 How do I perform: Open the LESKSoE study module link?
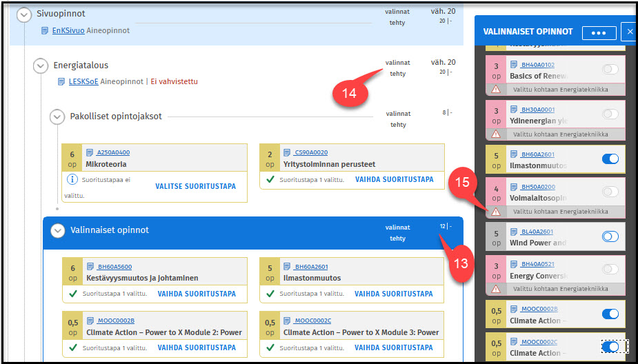(x=83, y=81)
